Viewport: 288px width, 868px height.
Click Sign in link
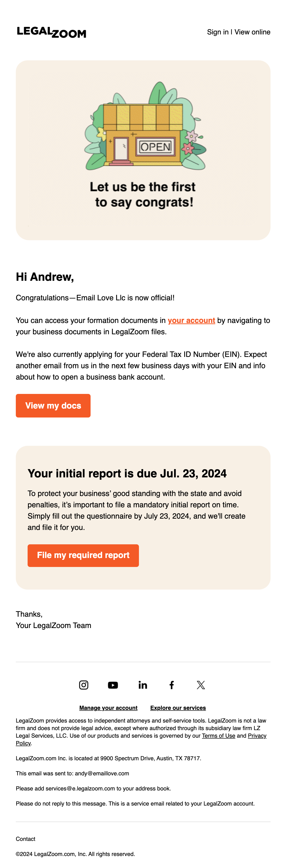[x=217, y=32]
